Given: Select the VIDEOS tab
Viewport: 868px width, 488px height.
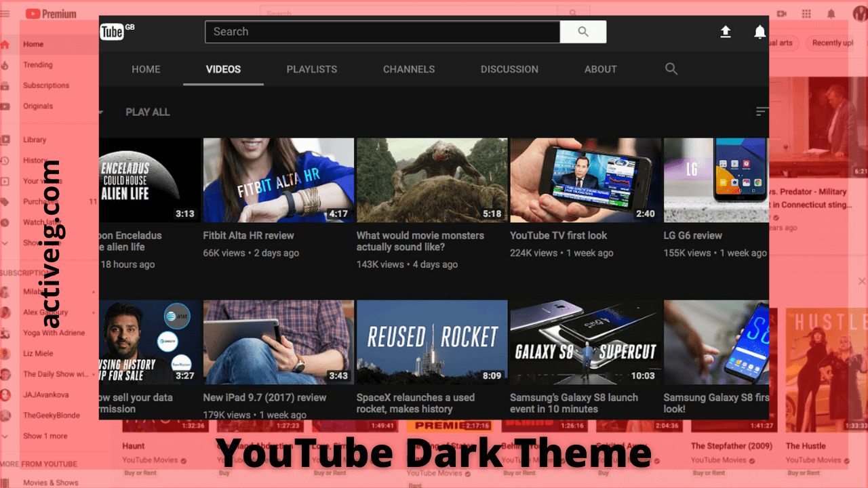Looking at the screenshot, I should click(224, 69).
